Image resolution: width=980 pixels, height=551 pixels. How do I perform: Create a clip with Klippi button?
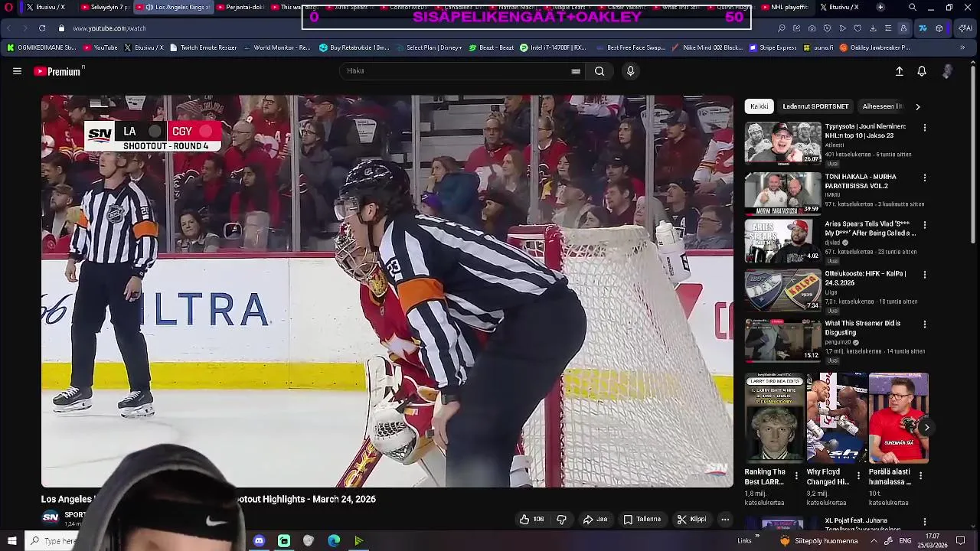click(x=691, y=519)
